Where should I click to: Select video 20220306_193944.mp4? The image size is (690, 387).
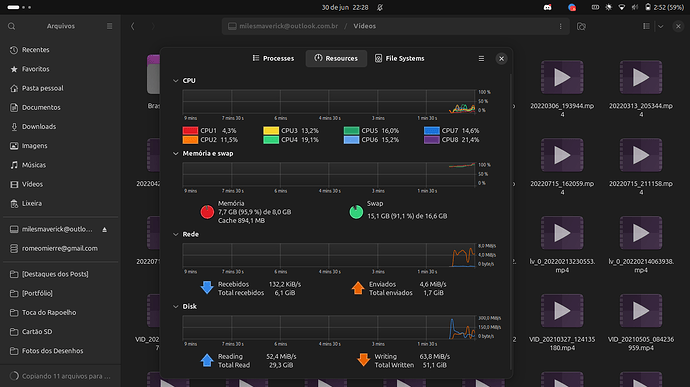(562, 88)
